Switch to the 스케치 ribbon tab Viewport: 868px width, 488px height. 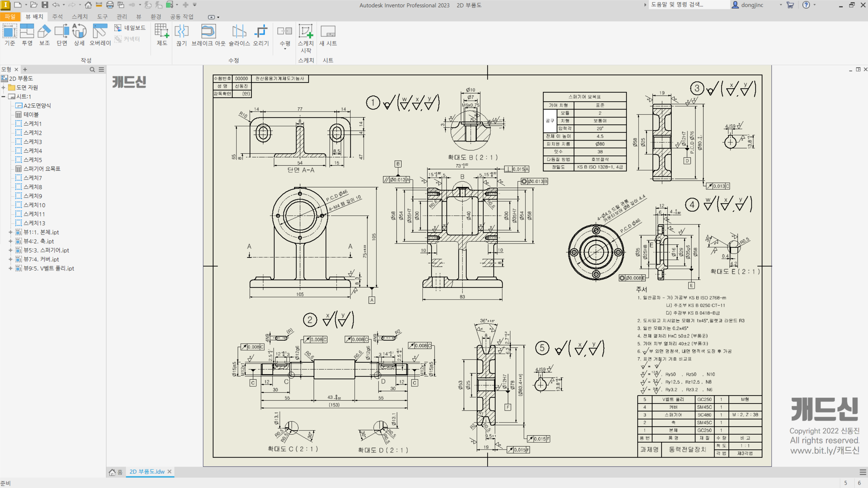(80, 16)
